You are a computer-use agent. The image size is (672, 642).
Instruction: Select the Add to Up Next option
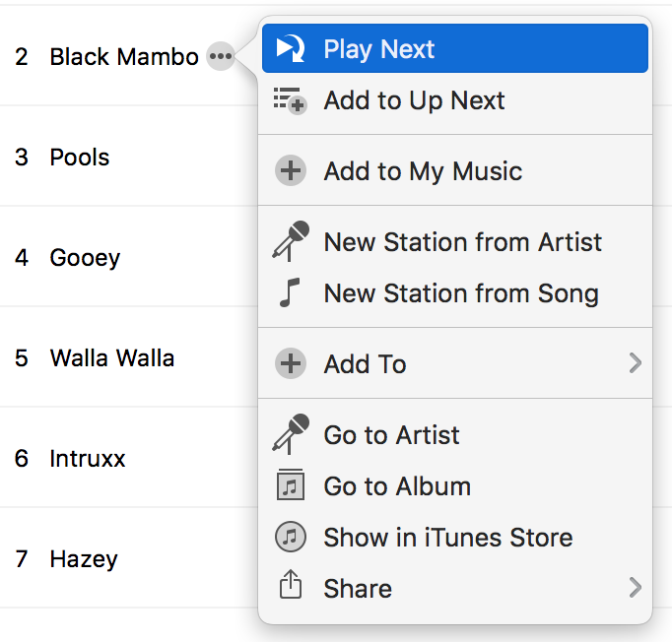click(414, 100)
